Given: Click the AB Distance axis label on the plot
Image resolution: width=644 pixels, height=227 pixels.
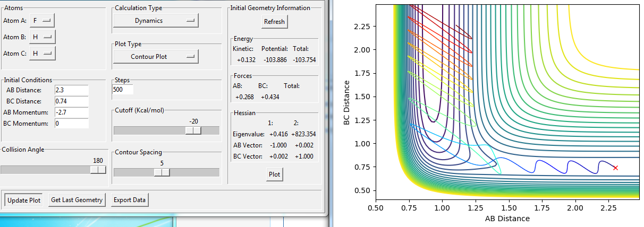Looking at the screenshot, I should click(507, 219).
